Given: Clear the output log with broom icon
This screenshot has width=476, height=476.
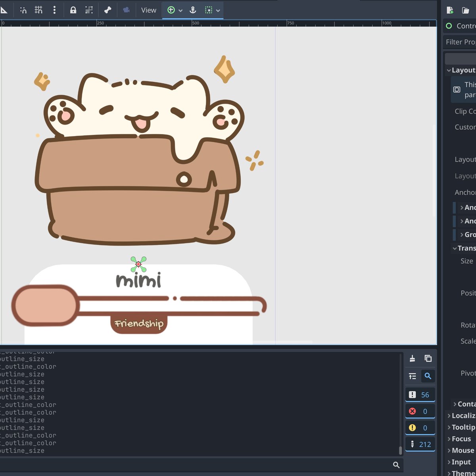Looking at the screenshot, I should click(x=412, y=358).
